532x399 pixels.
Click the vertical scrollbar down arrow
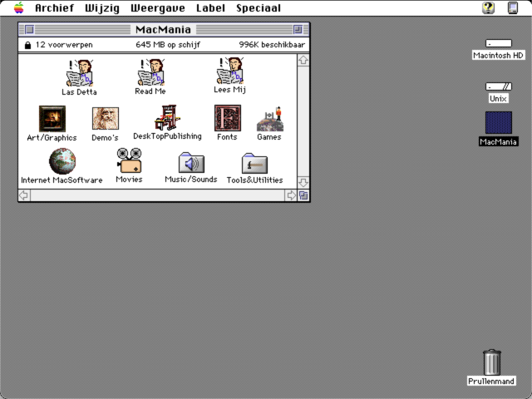click(303, 183)
